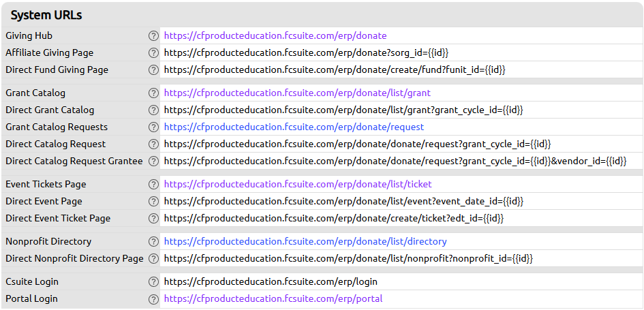The height and width of the screenshot is (310, 644).
Task: Click the Direct Catalog Request Grantee label
Action: tap(74, 161)
